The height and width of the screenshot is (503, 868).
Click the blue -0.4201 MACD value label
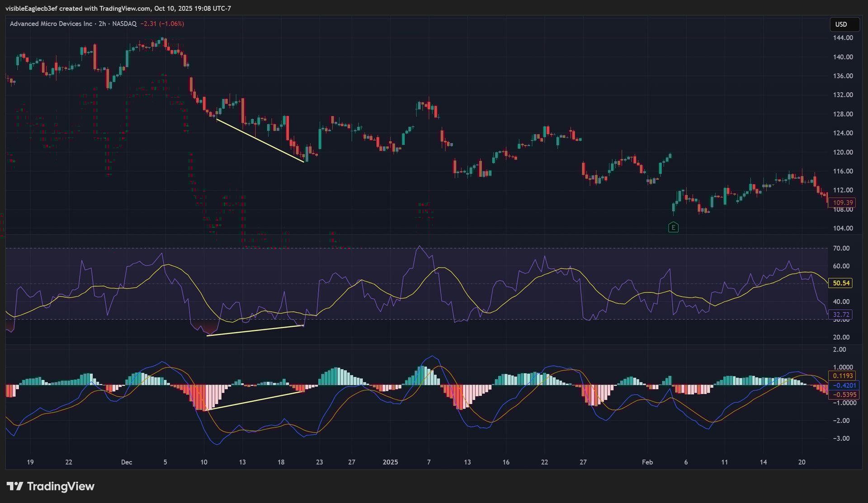844,385
